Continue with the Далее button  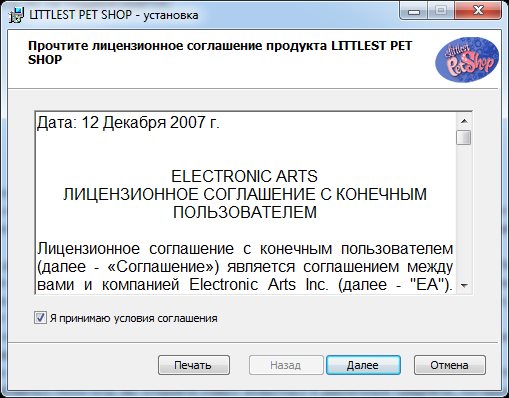(x=363, y=365)
